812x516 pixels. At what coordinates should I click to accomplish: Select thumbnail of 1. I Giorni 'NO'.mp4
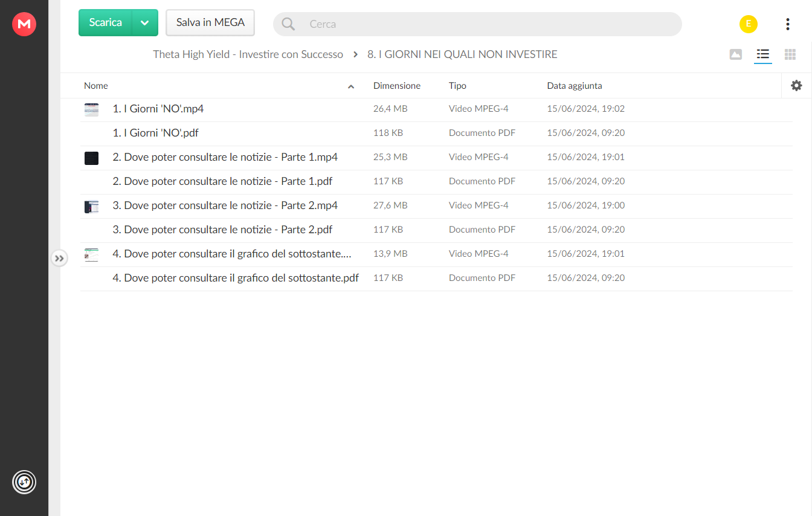point(91,109)
